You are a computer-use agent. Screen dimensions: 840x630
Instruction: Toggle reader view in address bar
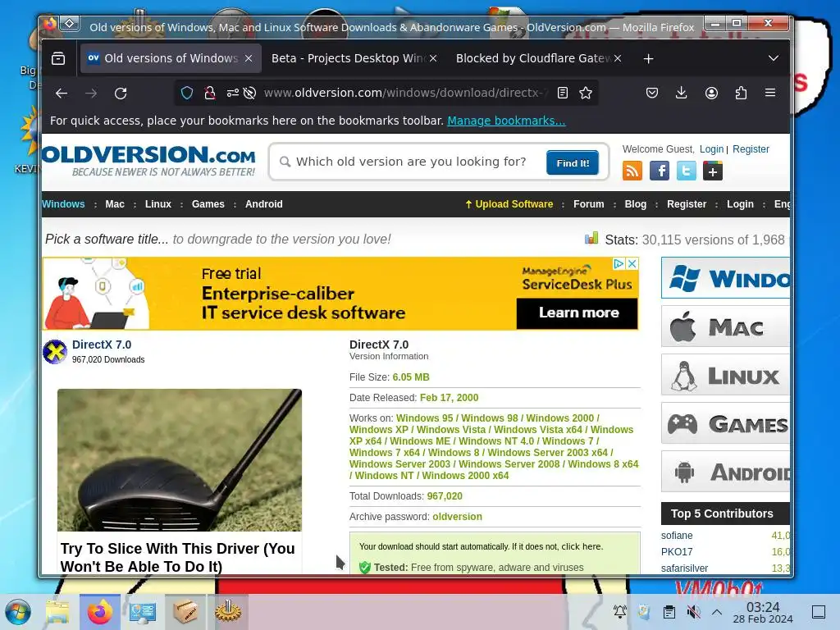pos(563,94)
